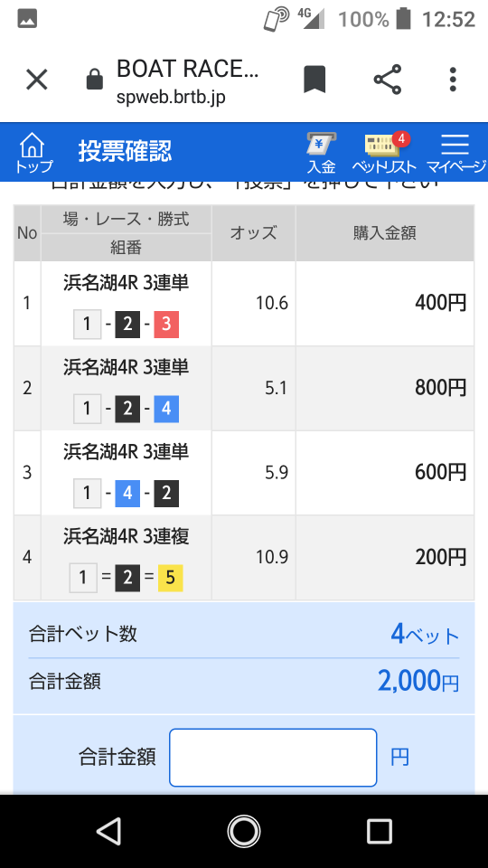Open the 入金 deposit icon
Screen dimensions: 488x868
322,153
